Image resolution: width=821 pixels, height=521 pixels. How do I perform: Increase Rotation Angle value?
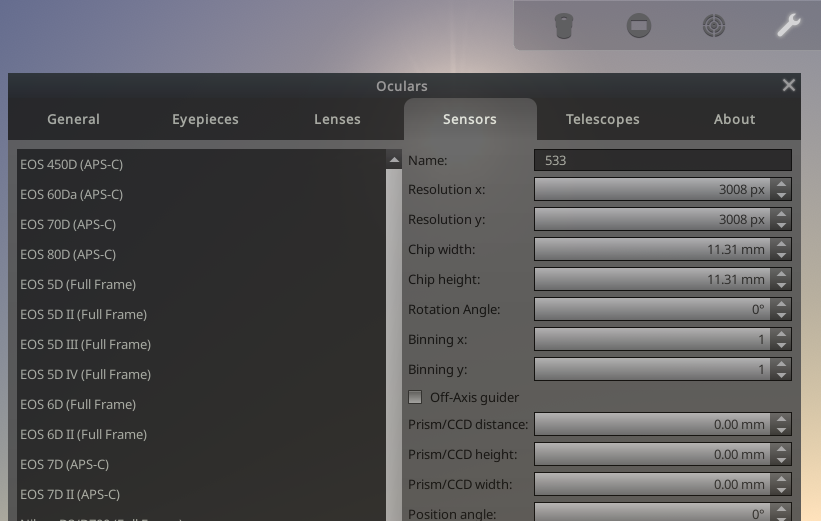pos(781,304)
